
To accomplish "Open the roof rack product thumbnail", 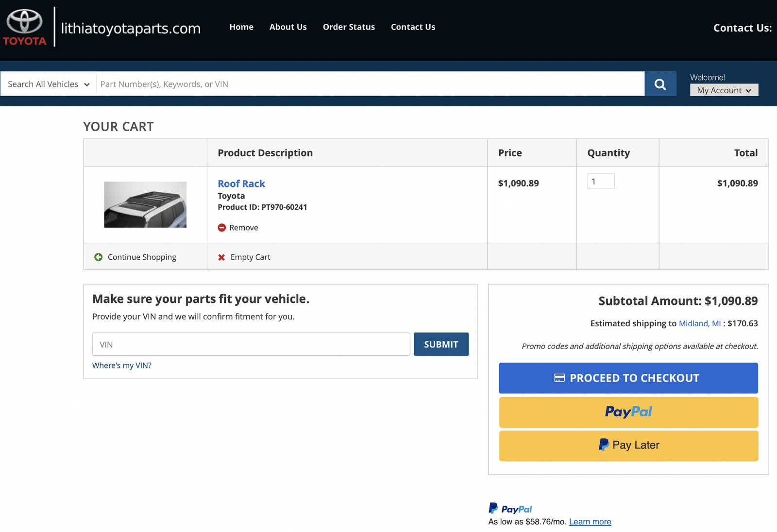I will (x=145, y=204).
